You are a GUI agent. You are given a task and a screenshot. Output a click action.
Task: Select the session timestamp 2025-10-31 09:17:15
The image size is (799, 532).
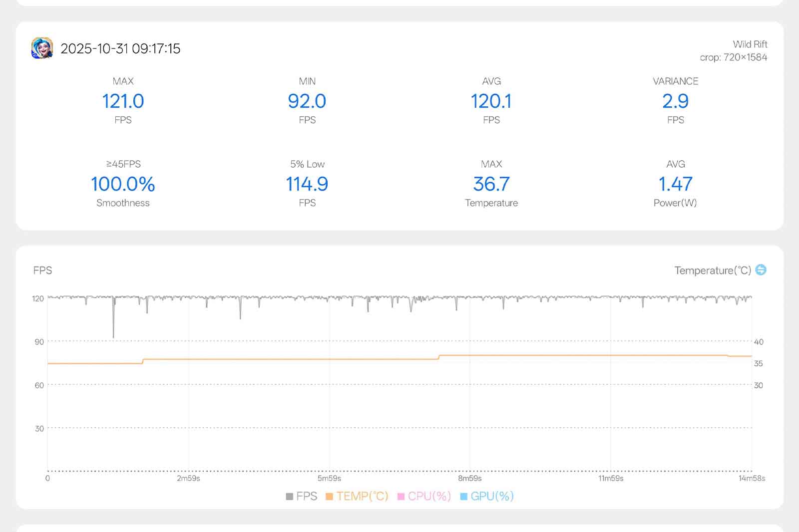coord(120,48)
